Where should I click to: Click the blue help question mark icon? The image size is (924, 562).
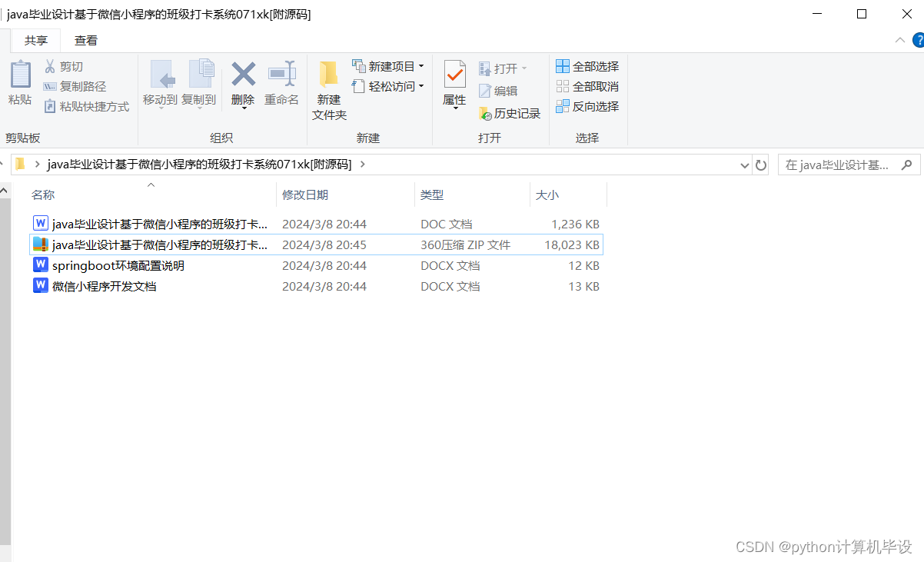pyautogui.click(x=918, y=40)
